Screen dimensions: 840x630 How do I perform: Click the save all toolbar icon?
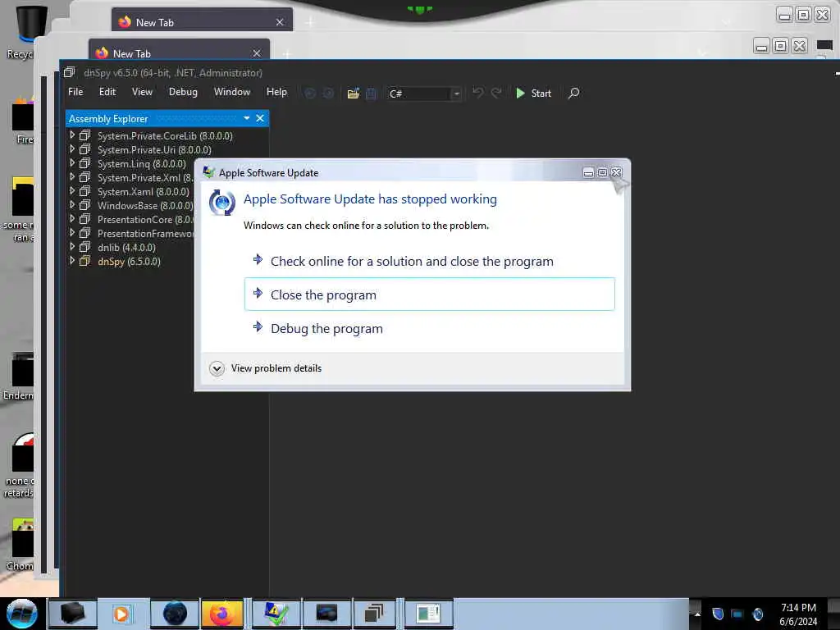tap(371, 94)
